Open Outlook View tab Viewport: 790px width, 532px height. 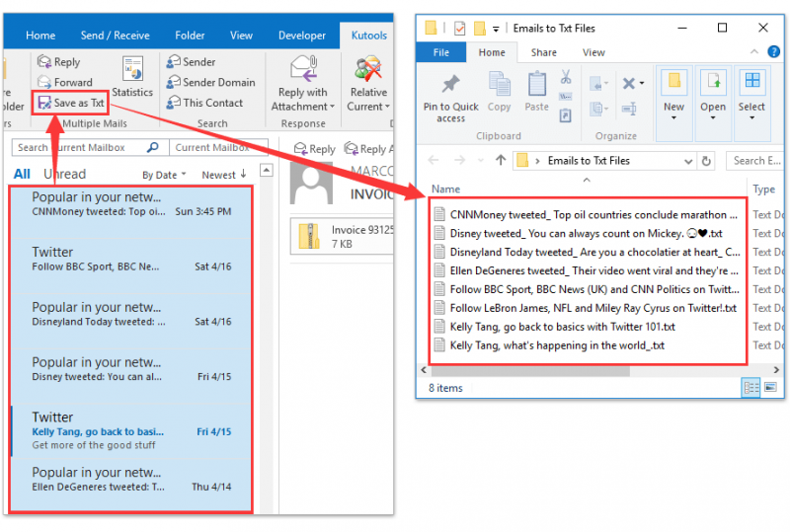241,36
